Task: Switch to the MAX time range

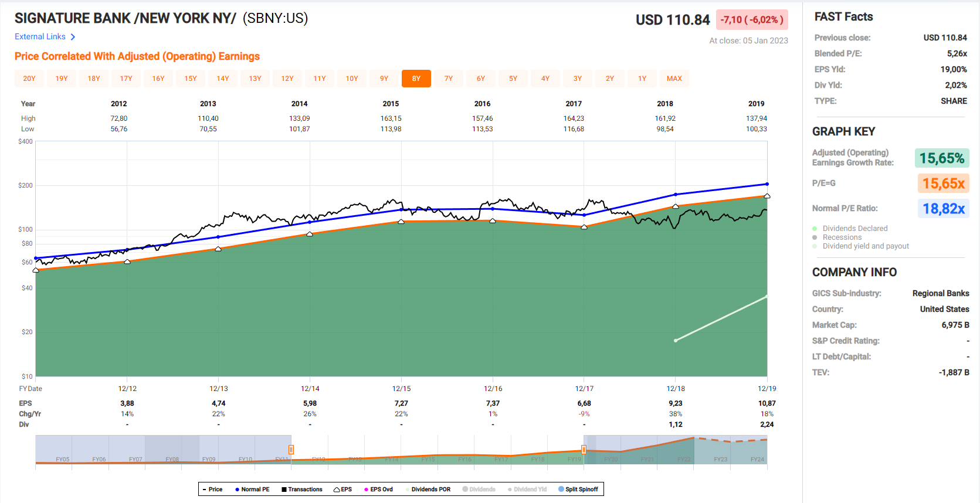Action: pos(674,79)
